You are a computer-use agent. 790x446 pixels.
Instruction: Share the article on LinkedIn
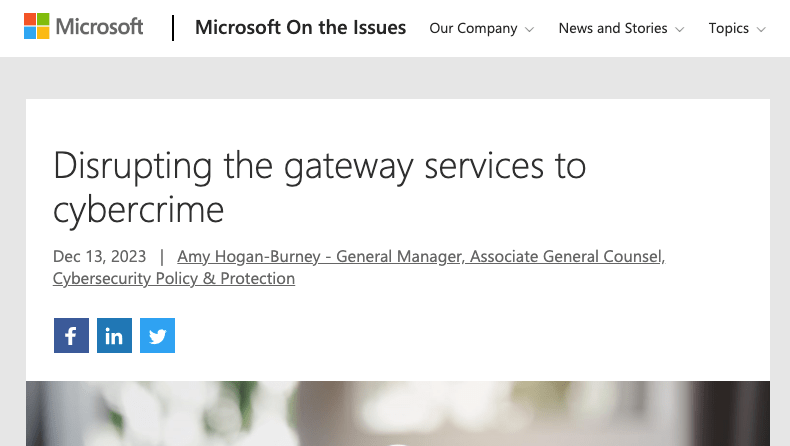point(114,336)
